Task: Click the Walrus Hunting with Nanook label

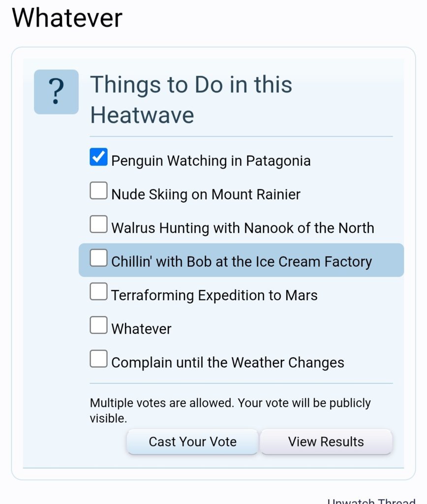Action: tap(243, 228)
